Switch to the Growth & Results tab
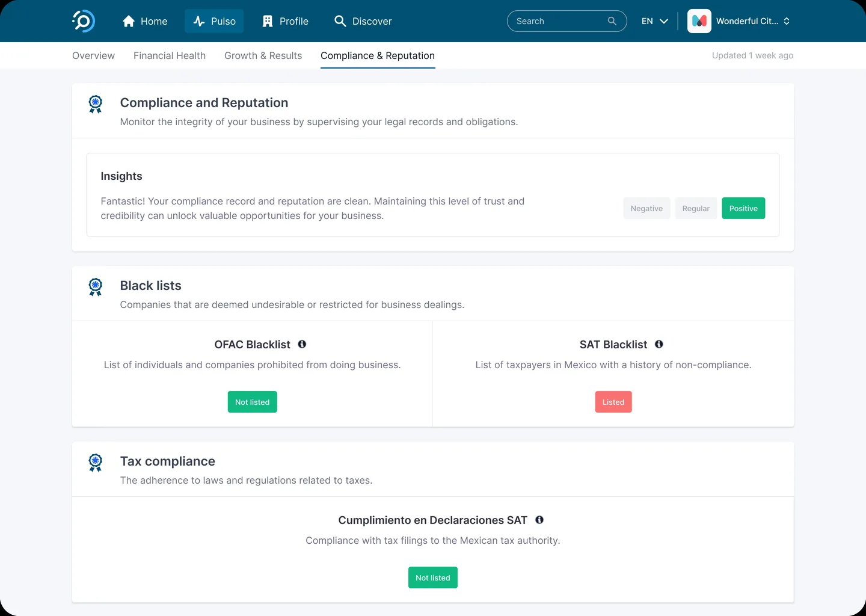Image resolution: width=866 pixels, height=616 pixels. (x=263, y=55)
